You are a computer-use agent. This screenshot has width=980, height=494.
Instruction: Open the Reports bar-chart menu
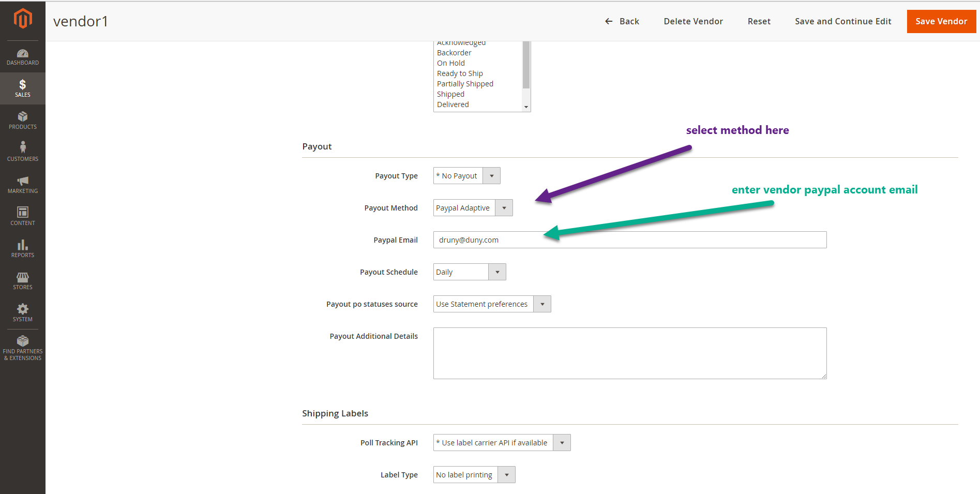[23, 249]
